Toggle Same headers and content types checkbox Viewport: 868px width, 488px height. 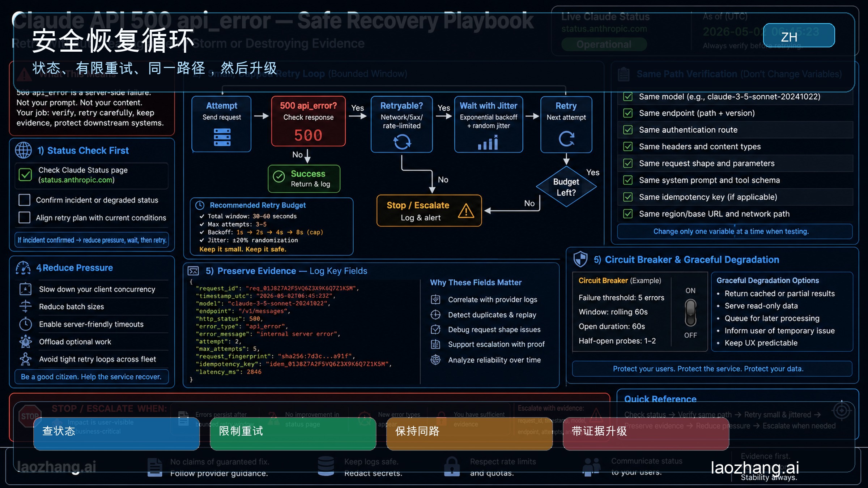(x=628, y=146)
